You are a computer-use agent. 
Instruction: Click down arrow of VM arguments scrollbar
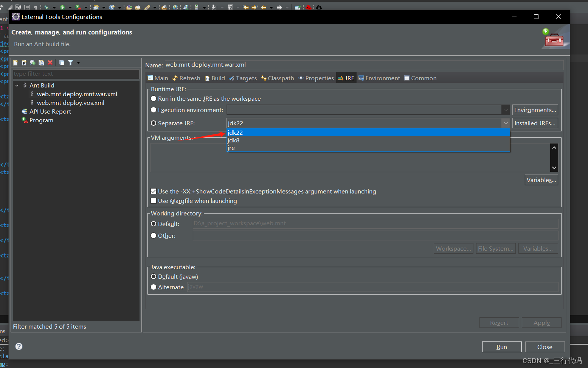(554, 168)
